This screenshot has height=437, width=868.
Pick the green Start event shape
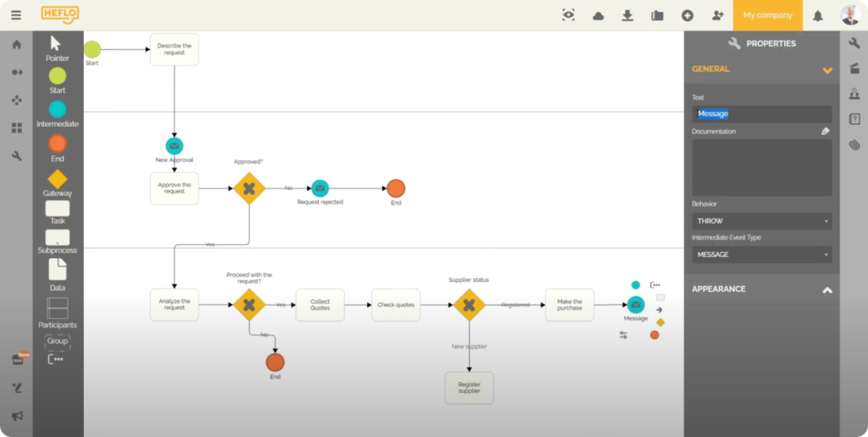tap(57, 76)
